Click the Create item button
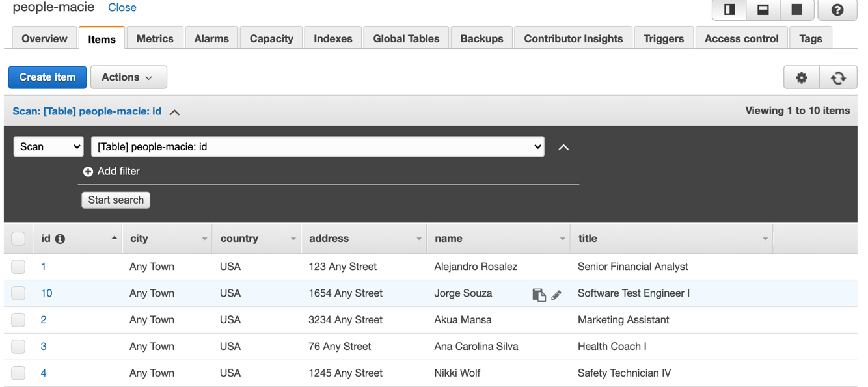 pos(47,77)
